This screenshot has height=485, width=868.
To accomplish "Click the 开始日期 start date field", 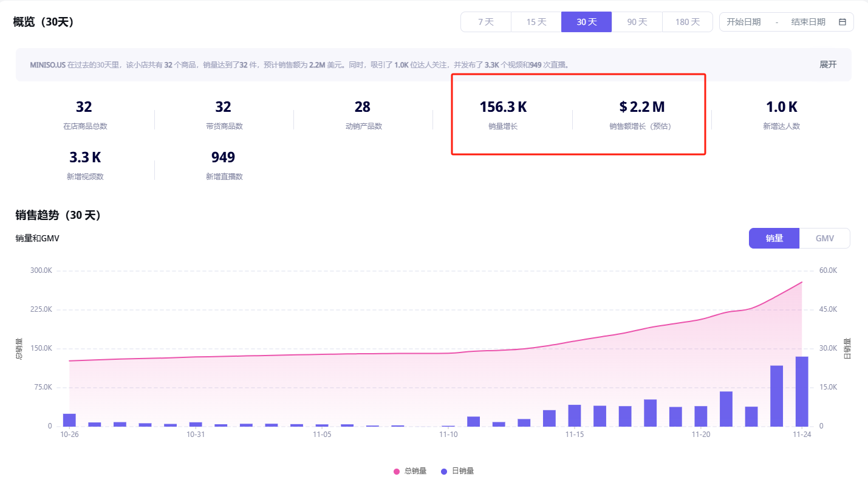I will [743, 22].
